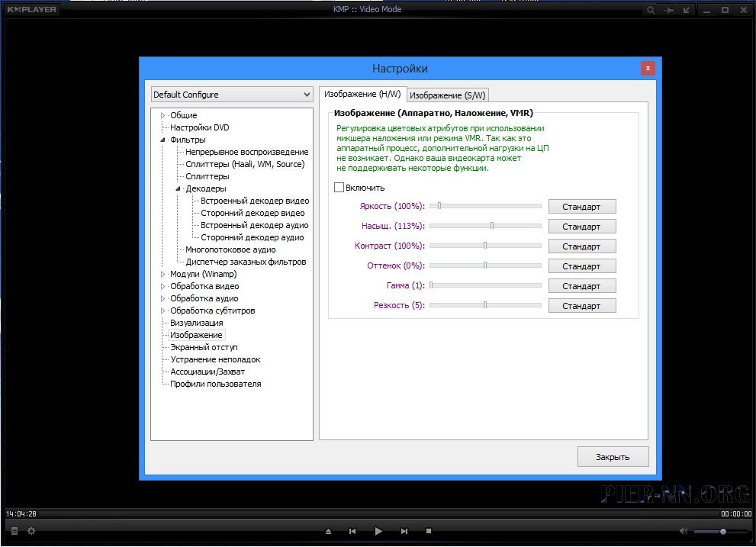
Task: Click the eject/open file button
Action: (x=328, y=531)
